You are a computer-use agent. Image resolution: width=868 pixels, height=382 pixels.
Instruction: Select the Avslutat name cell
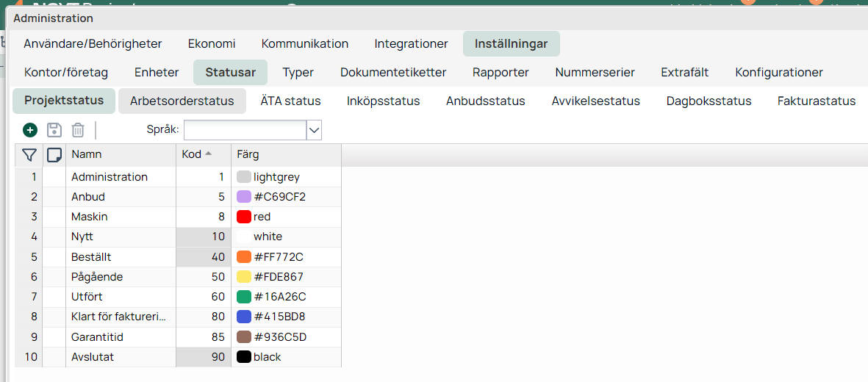(121, 357)
